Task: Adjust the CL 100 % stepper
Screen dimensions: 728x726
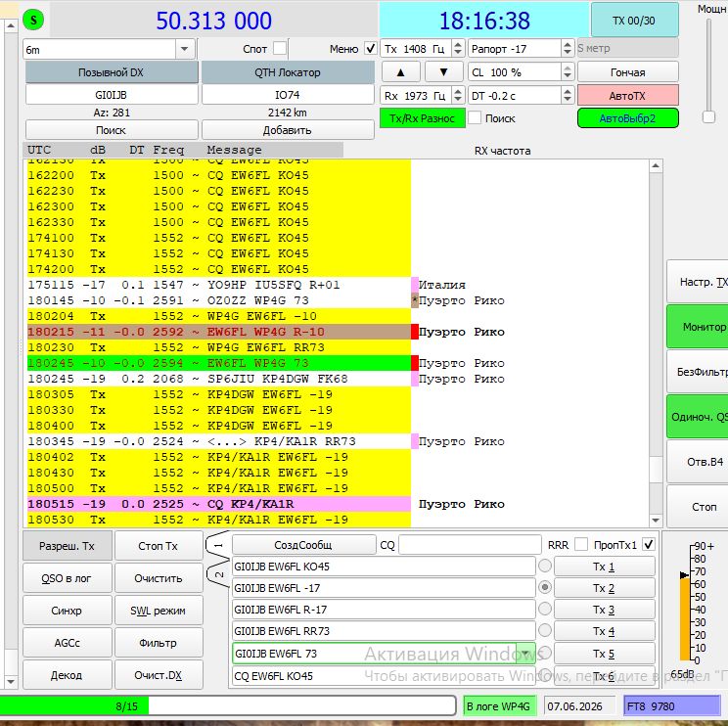Action: tap(568, 72)
